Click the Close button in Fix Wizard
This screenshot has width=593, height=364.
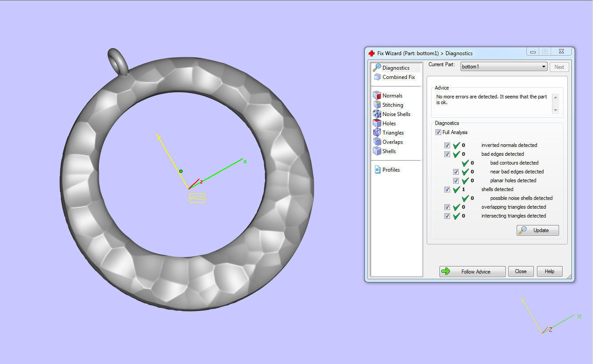[521, 271]
